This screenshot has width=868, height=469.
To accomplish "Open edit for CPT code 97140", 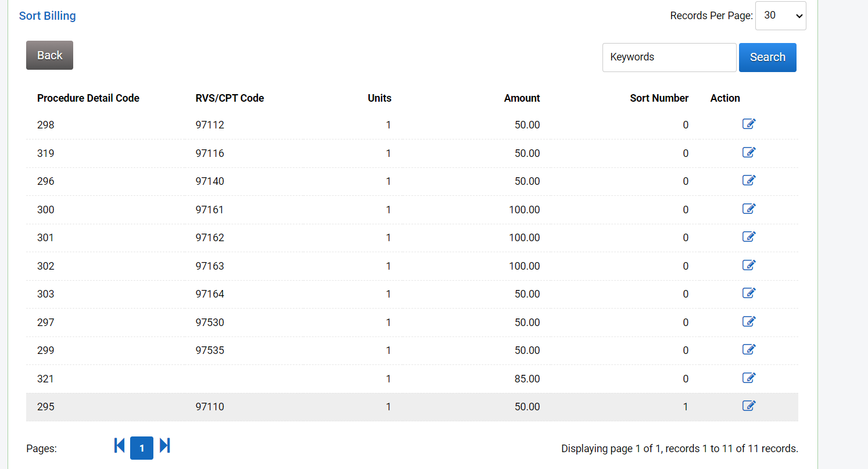I will click(x=749, y=180).
